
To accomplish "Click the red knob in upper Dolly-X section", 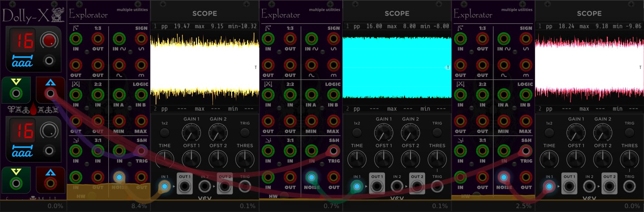I will (x=49, y=40).
